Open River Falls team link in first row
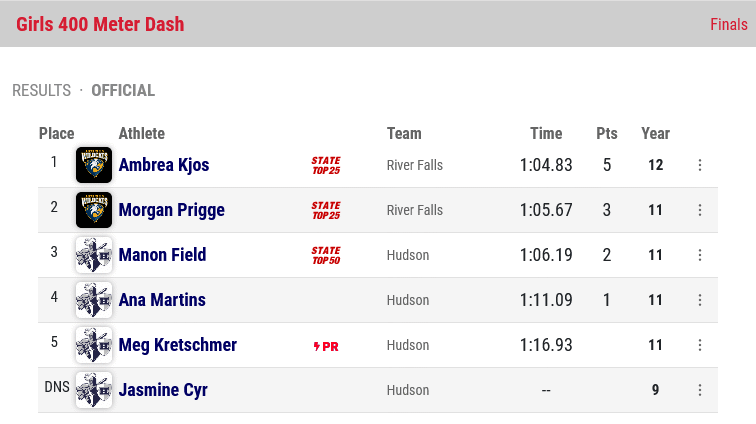 click(415, 165)
